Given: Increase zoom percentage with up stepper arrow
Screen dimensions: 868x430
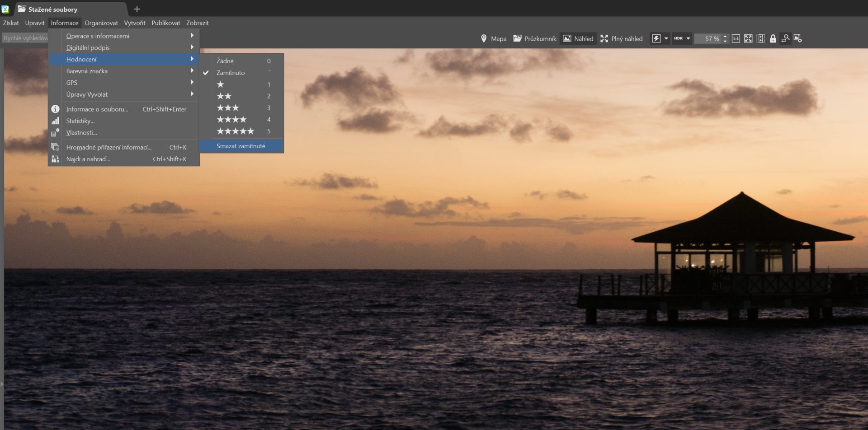Looking at the screenshot, I should [725, 36].
